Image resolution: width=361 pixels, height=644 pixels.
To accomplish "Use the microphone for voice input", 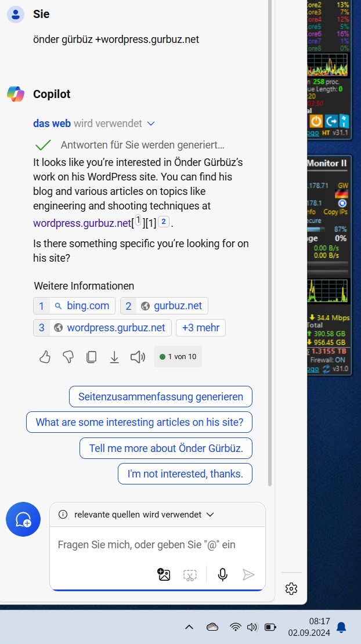I will [x=223, y=574].
